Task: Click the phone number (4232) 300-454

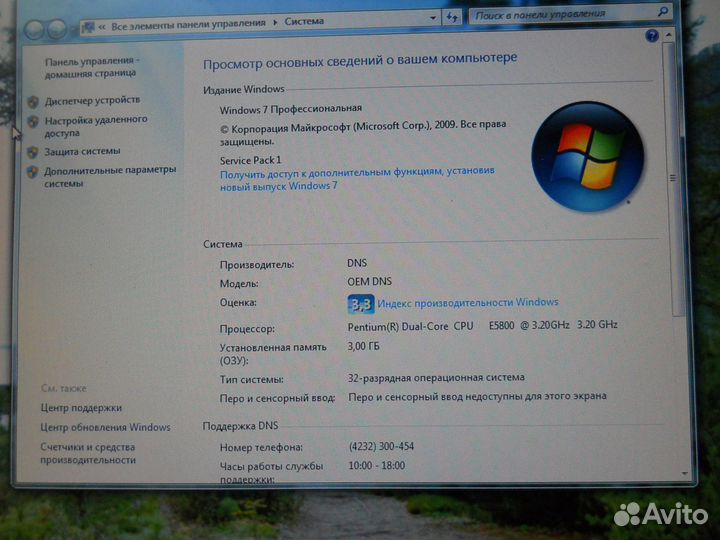Action: [x=381, y=446]
